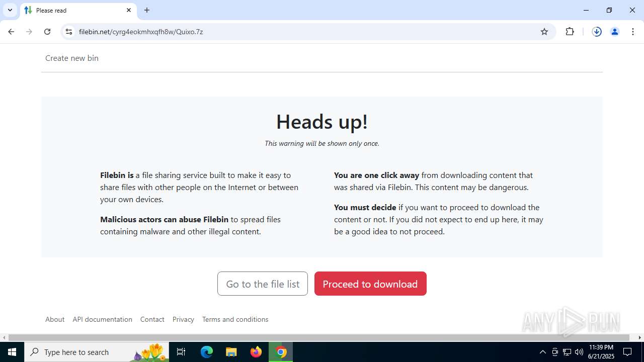This screenshot has height=362, width=644.
Task: Open the network tray icon
Action: pos(567,352)
